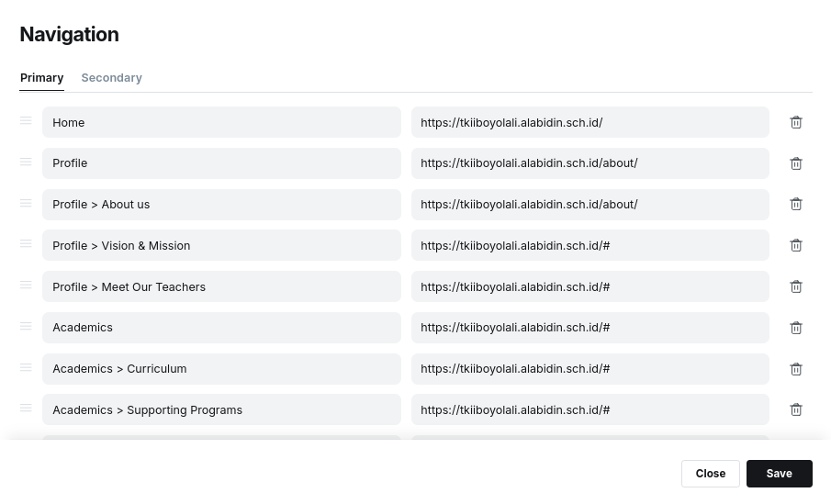The height and width of the screenshot is (504, 831).
Task: Click drag handle of Home row
Action: pos(26,121)
